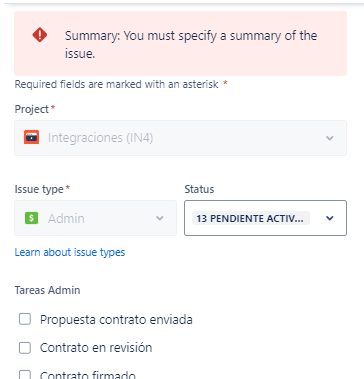Expand the Project field chevron arrow
Screen dimensions: 364x379
pos(330,138)
